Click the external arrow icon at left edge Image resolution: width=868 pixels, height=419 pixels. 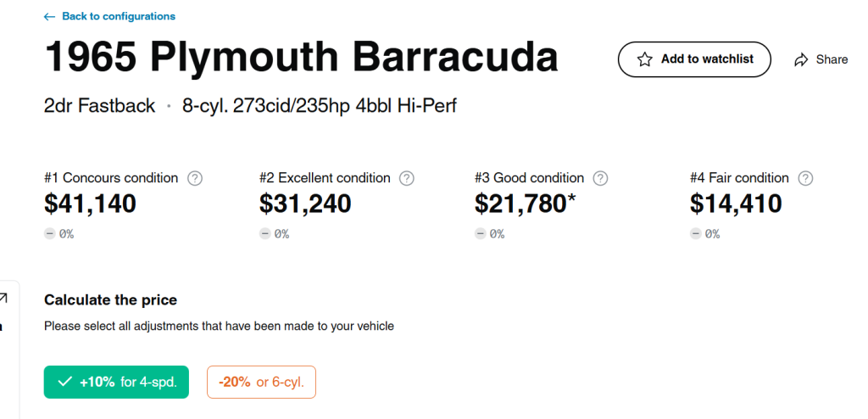[3, 298]
